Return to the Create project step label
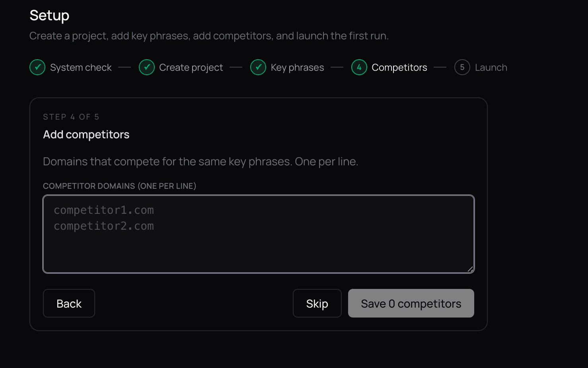588x368 pixels. (x=191, y=68)
